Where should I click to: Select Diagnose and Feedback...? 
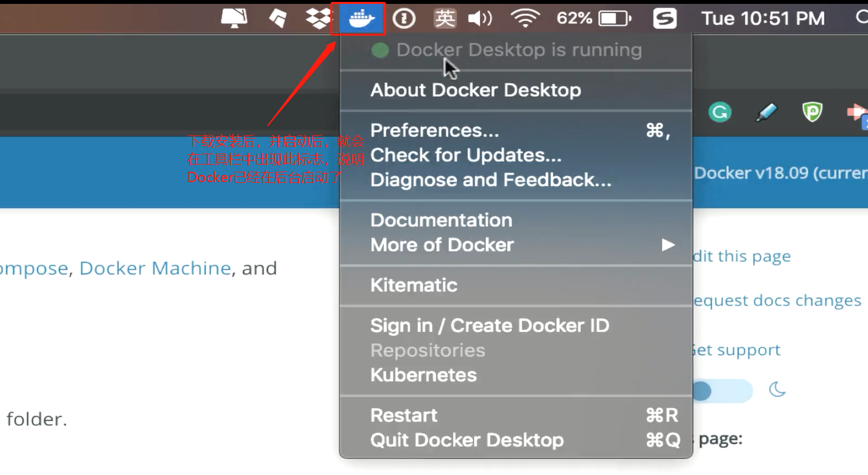coord(516,180)
